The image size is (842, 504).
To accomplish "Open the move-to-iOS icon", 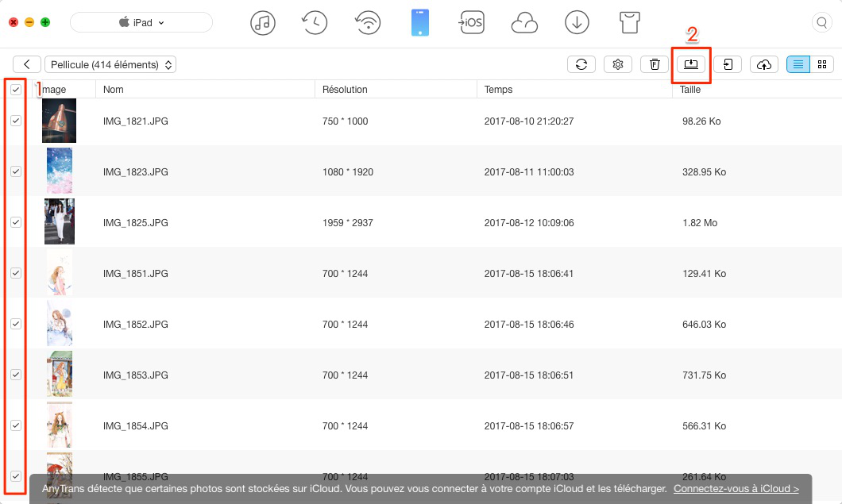I will click(472, 22).
